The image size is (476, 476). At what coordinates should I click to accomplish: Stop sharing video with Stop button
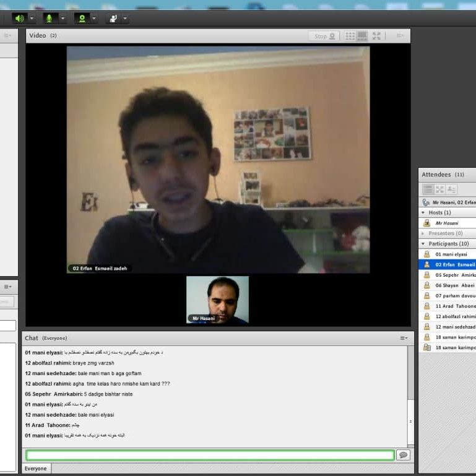[x=324, y=36]
